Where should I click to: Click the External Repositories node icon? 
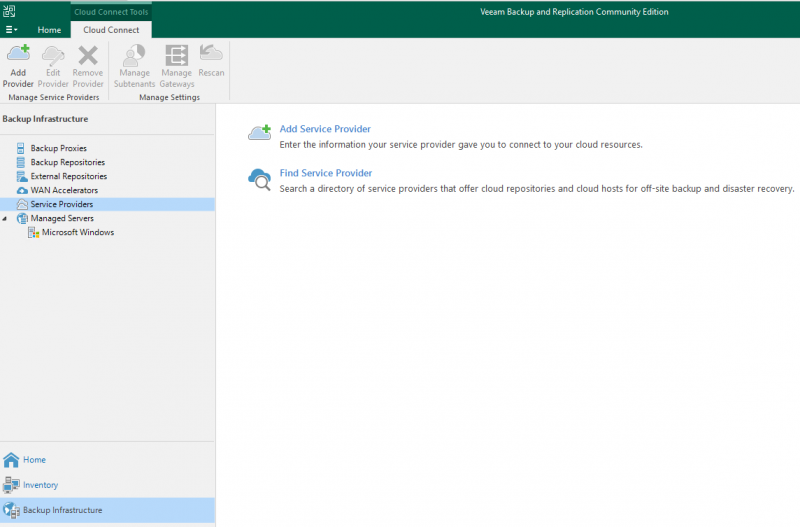point(22,176)
